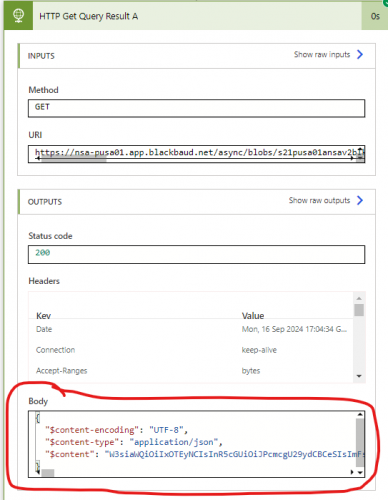Click the bytes header value
Image resolution: width=388 pixels, height=500 pixels.
coord(251,371)
